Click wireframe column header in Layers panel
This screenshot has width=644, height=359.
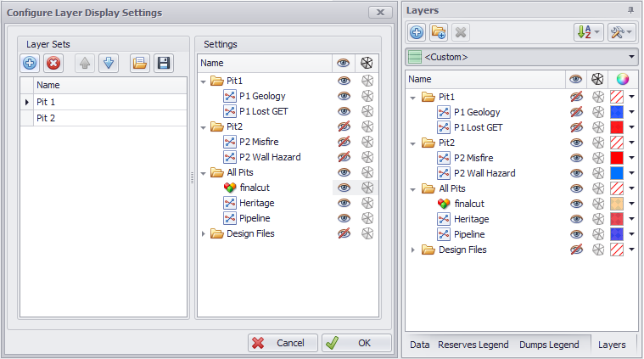tap(597, 79)
